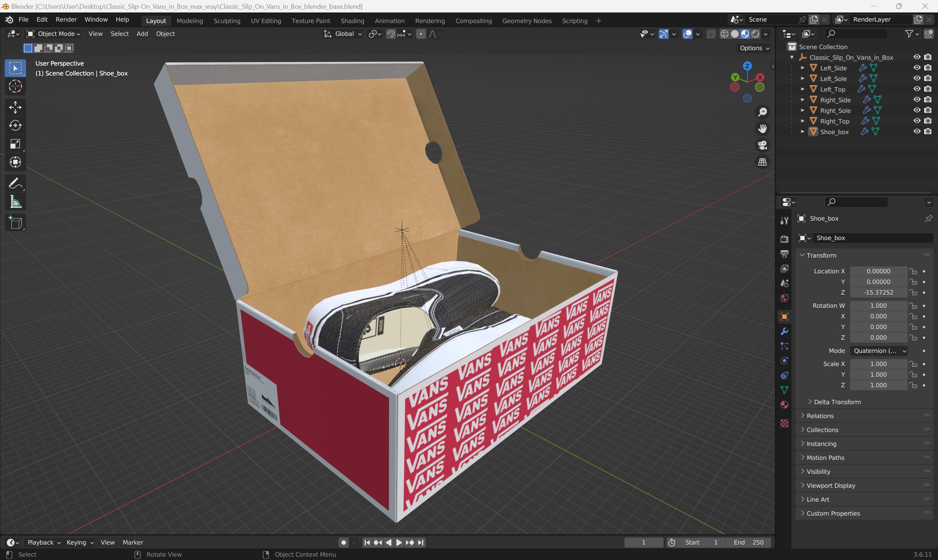
Task: Expand the Collections panel
Action: pos(864,430)
